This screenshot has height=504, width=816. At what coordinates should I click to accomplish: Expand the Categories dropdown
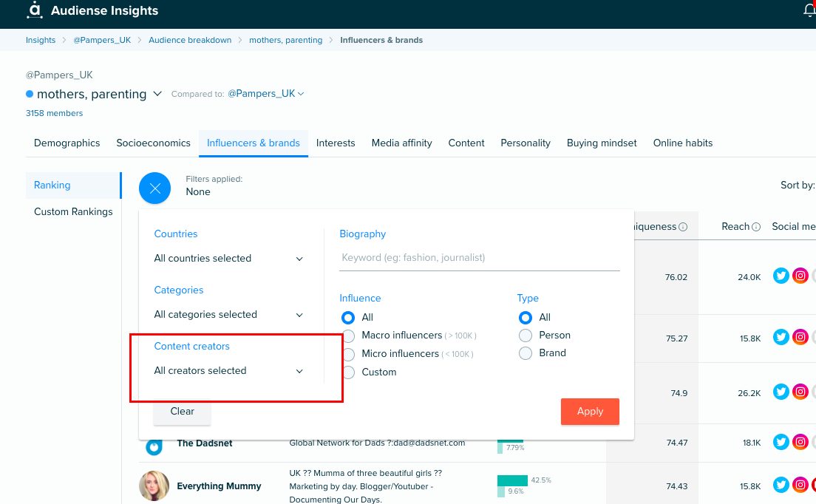click(x=228, y=315)
